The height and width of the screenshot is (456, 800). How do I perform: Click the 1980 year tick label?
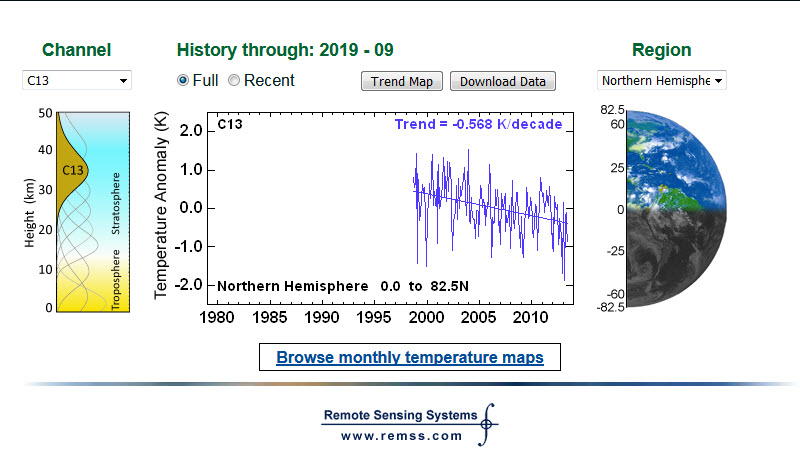tap(217, 317)
